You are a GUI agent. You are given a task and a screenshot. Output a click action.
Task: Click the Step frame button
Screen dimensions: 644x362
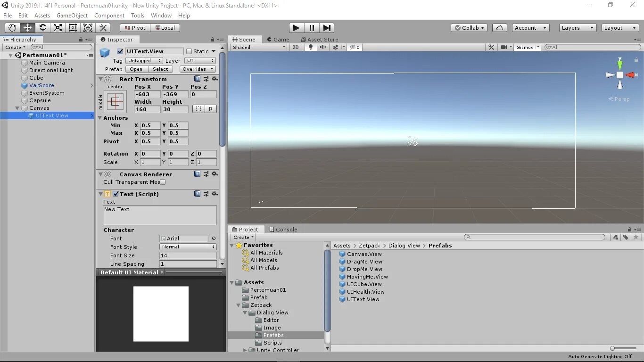tap(327, 28)
